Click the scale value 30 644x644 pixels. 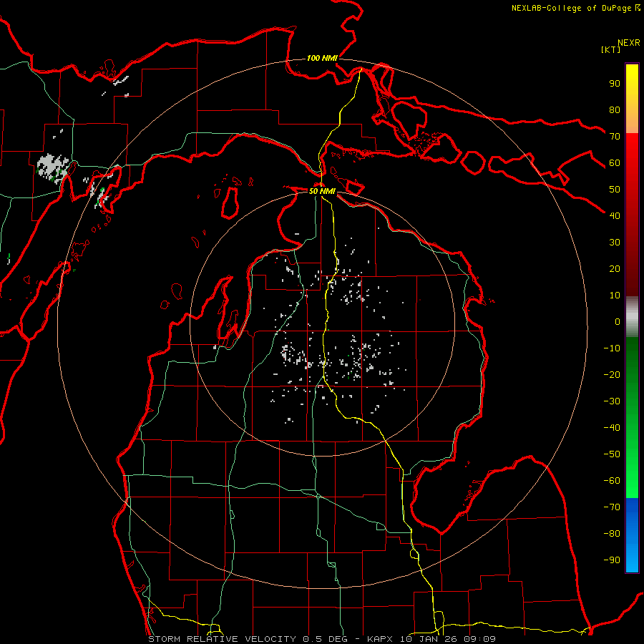615,243
